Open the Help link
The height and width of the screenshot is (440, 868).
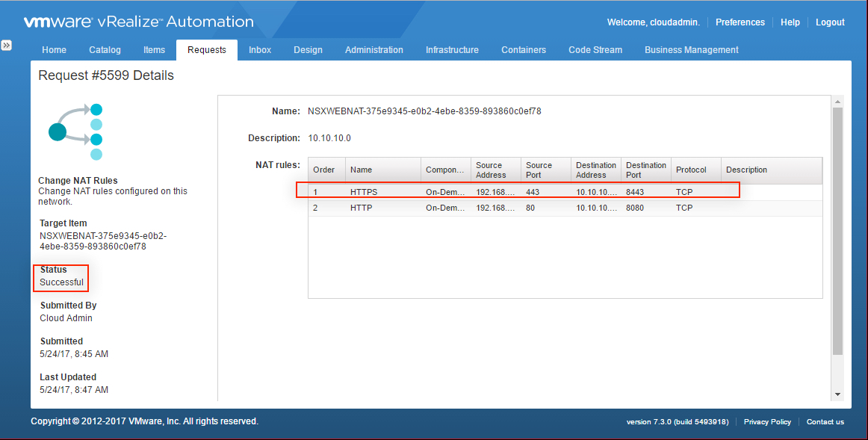pyautogui.click(x=790, y=22)
